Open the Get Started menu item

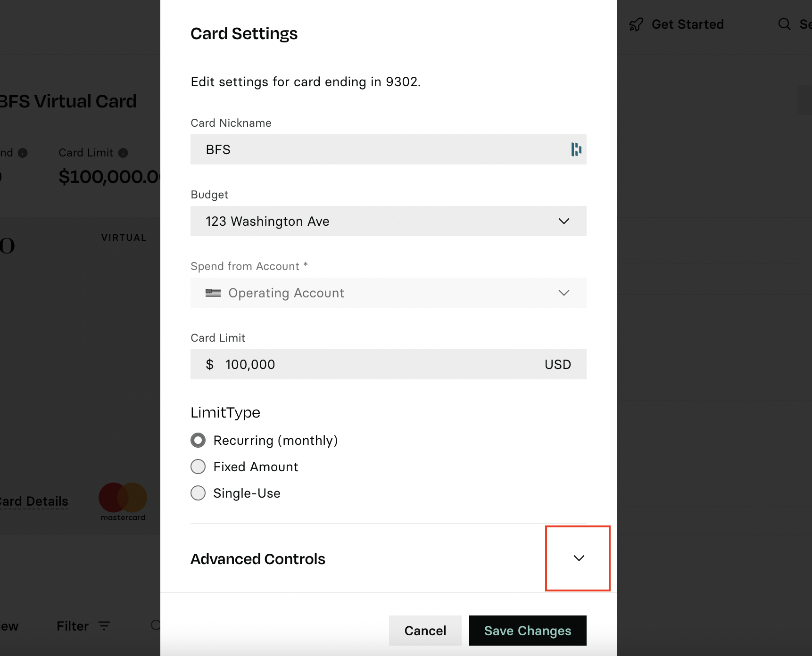[677, 25]
